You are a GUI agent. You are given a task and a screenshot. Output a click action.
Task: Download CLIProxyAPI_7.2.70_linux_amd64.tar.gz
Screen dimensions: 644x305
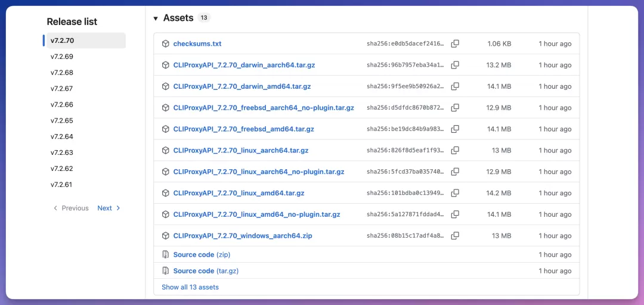239,193
